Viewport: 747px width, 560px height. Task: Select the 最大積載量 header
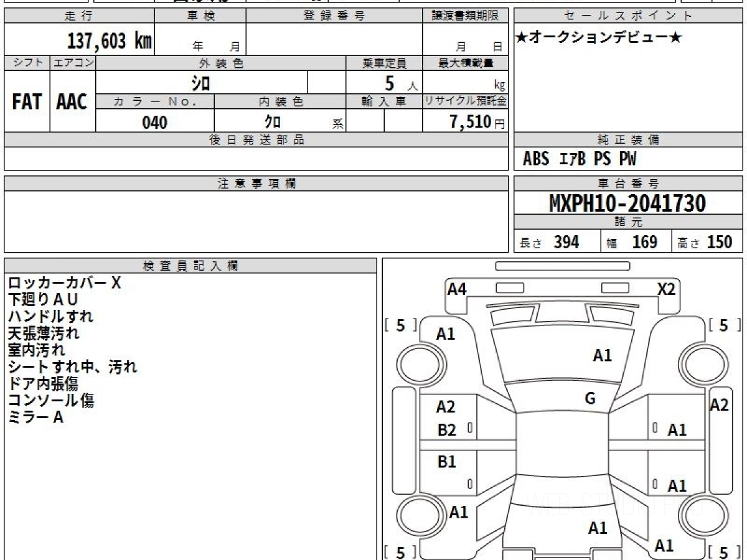point(465,63)
